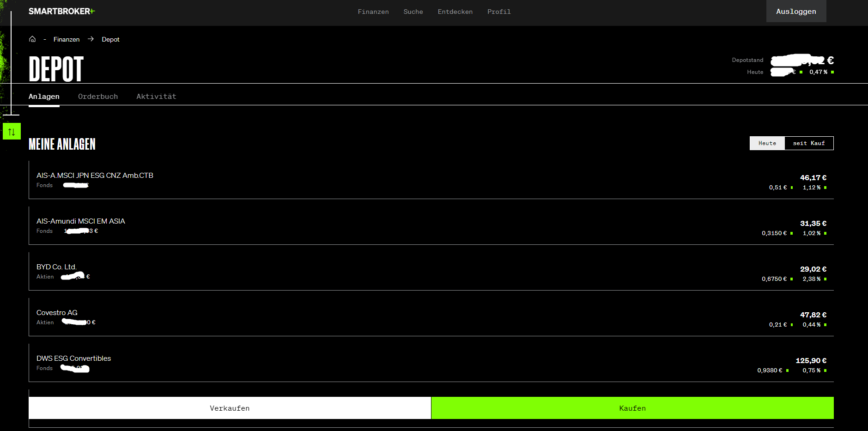
Task: Click the 46,17 € position value
Action: 813,177
